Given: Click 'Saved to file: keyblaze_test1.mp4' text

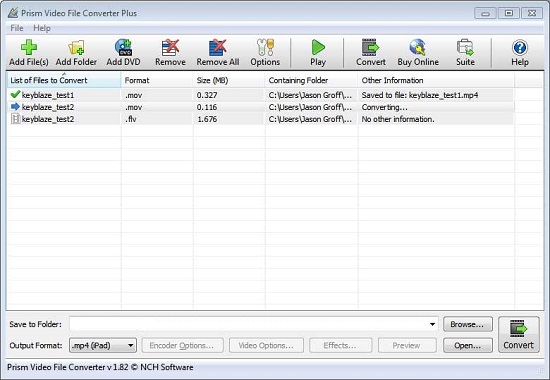Looking at the screenshot, I should (x=420, y=95).
